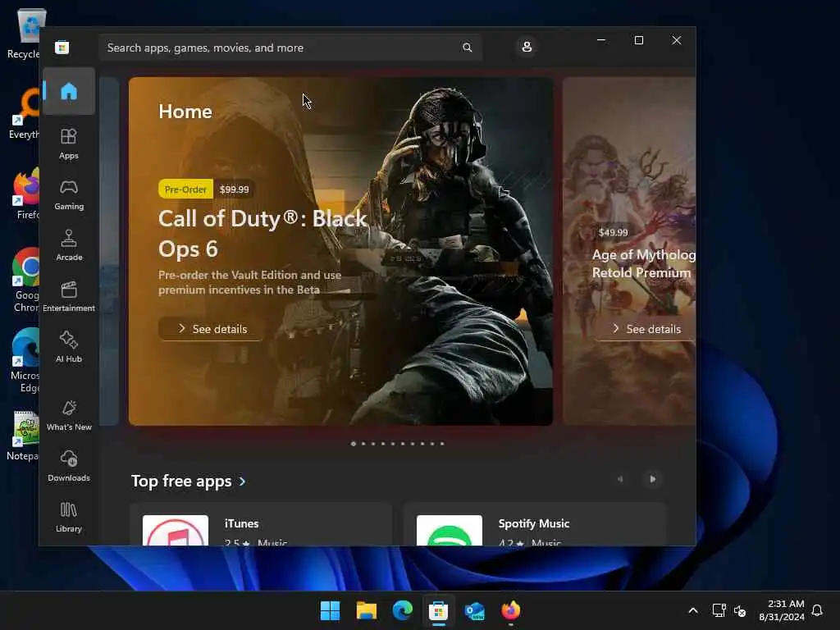Screen dimensions: 840x630
Task: Open the Arcade section
Action: [x=69, y=245]
